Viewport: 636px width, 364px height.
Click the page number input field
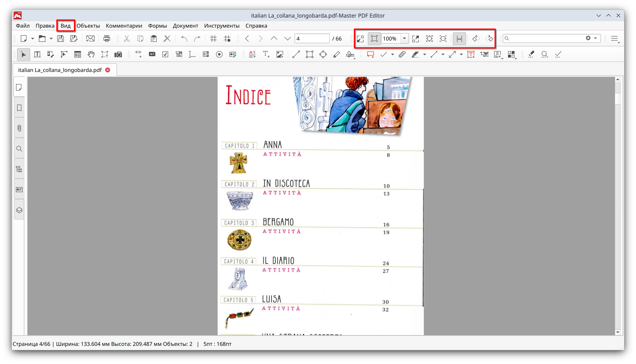[312, 39]
